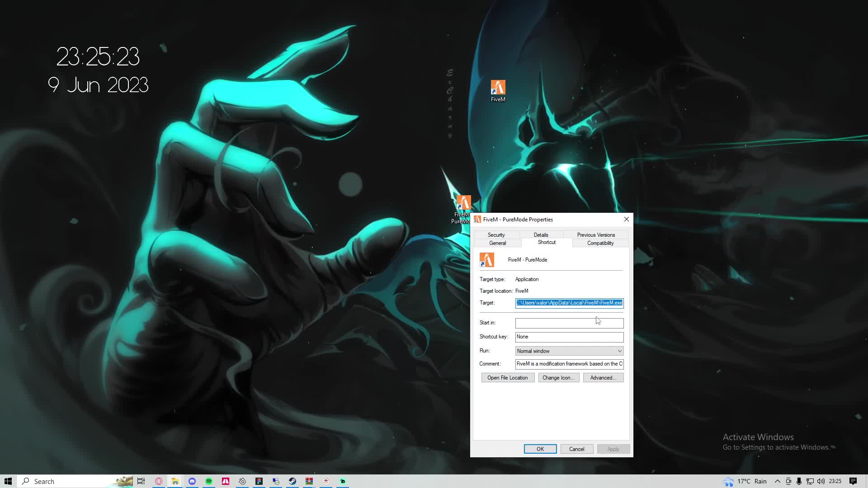
Task: Click the Shortcut key field
Action: [569, 337]
